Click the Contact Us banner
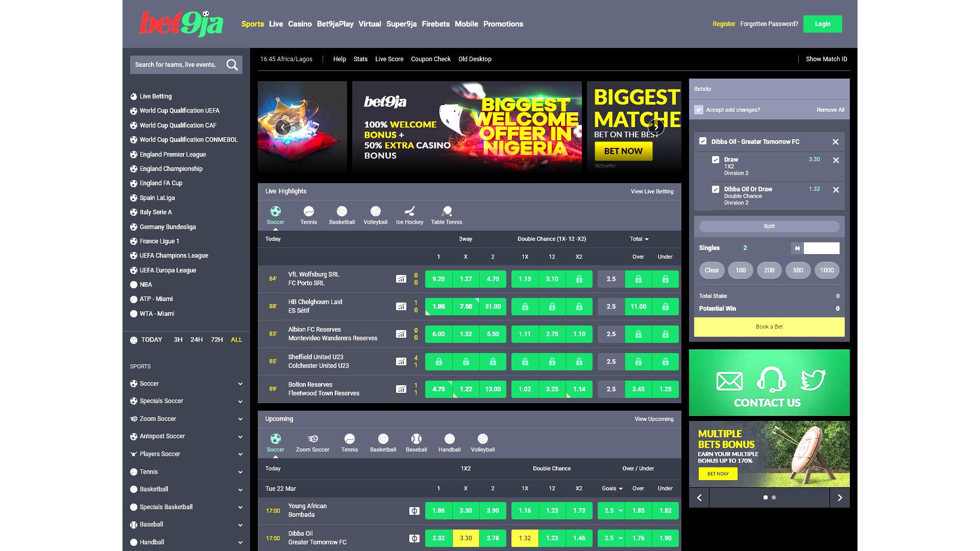Viewport: 980px width, 551px height. 769,383
